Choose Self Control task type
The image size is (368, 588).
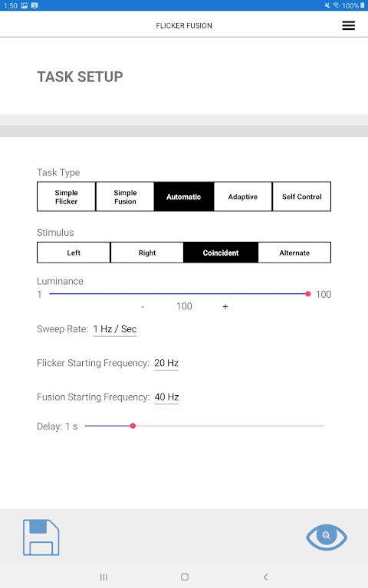pyautogui.click(x=301, y=197)
